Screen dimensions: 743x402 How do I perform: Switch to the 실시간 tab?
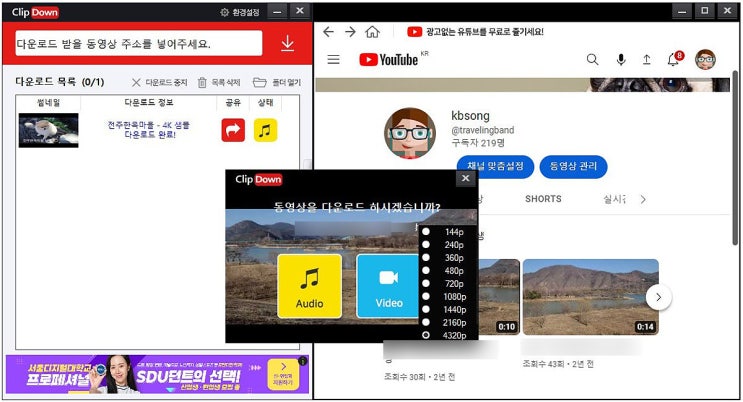pos(615,199)
